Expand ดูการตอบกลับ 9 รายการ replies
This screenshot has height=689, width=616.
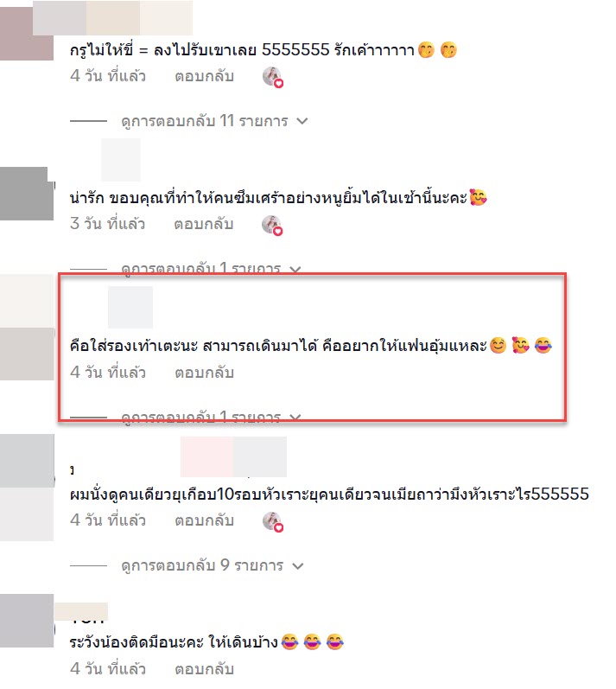click(202, 565)
